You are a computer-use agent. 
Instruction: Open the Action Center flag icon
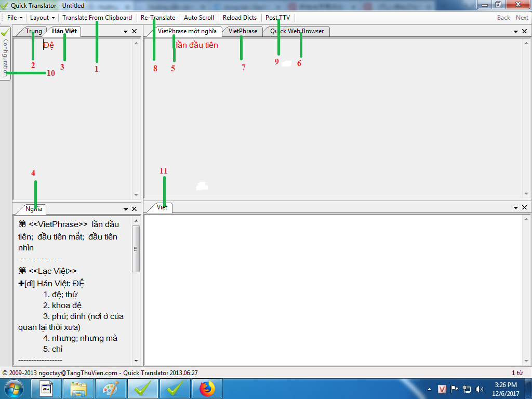coord(455,389)
